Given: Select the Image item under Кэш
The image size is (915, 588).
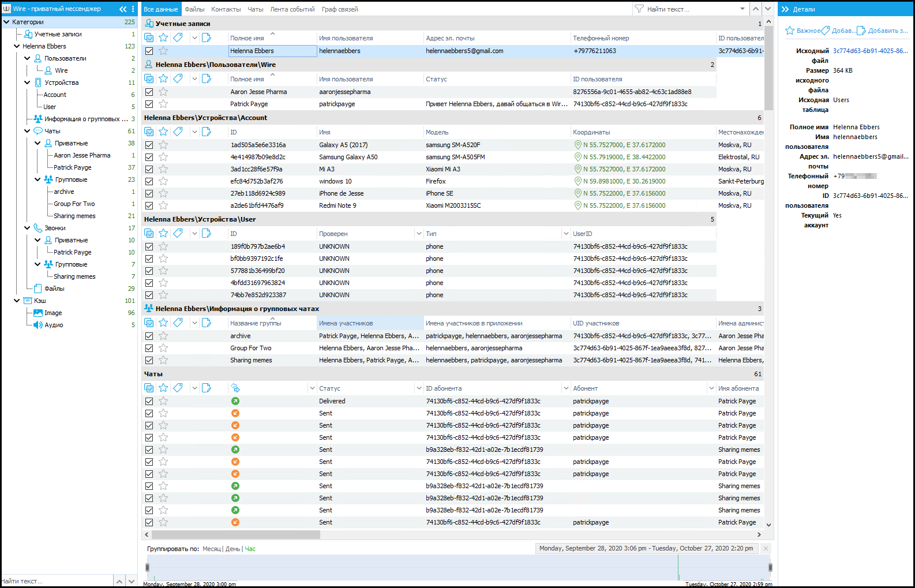Looking at the screenshot, I should pos(53,313).
